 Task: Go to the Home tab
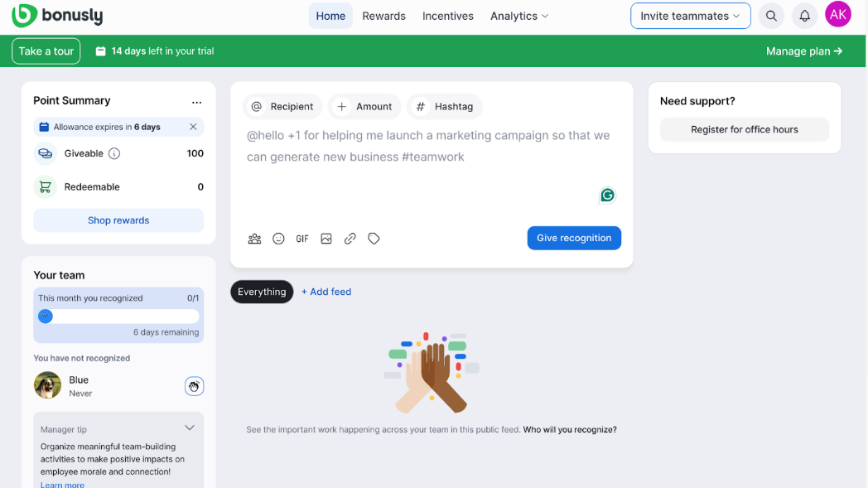(x=330, y=16)
